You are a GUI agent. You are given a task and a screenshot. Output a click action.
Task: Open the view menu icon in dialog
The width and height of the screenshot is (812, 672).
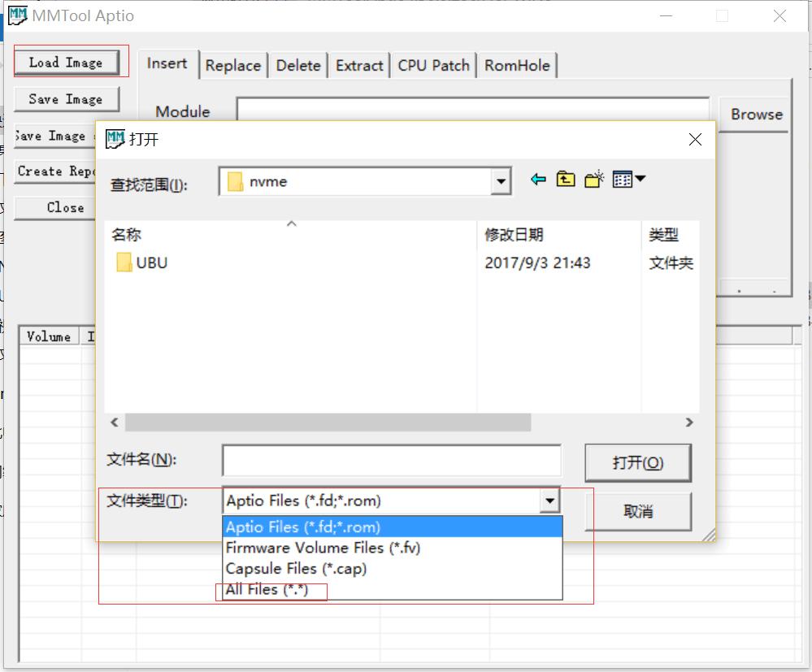[628, 180]
